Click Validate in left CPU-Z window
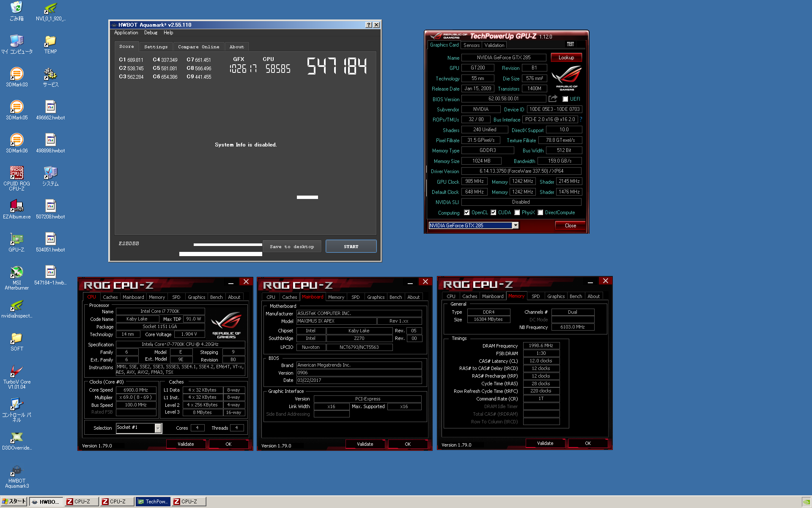812x508 pixels. click(186, 444)
